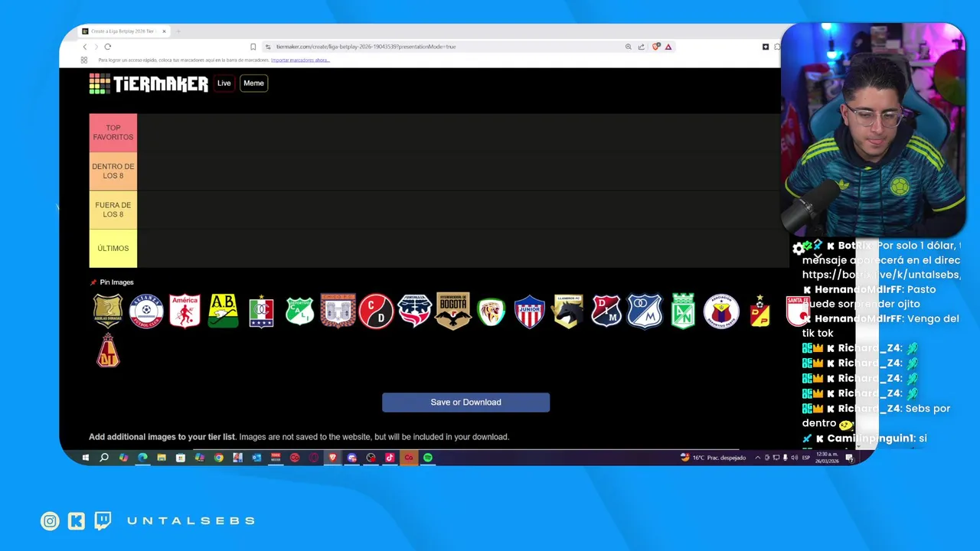Select the América de Cali crest

pyautogui.click(x=185, y=311)
